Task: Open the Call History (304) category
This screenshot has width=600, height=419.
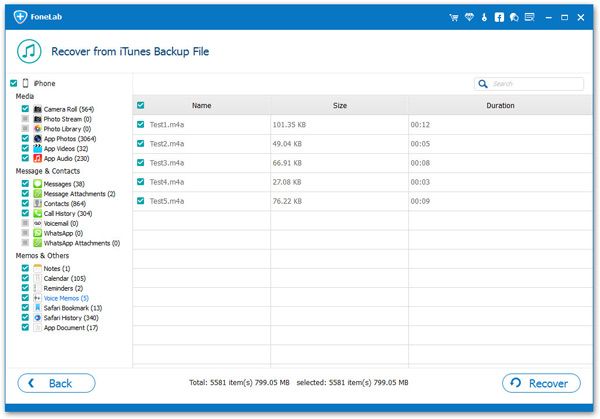Action: click(68, 214)
